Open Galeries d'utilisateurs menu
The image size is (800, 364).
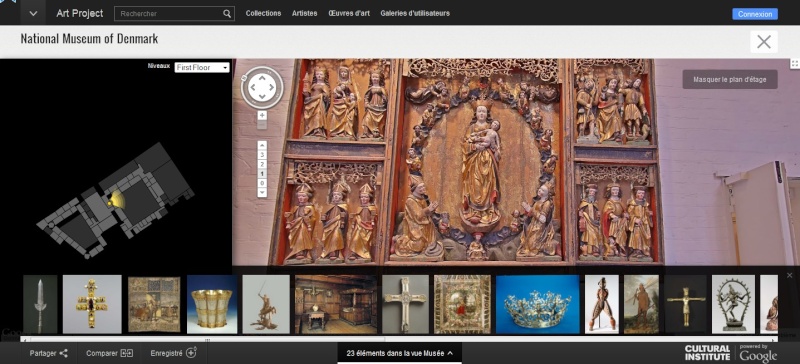click(x=415, y=13)
